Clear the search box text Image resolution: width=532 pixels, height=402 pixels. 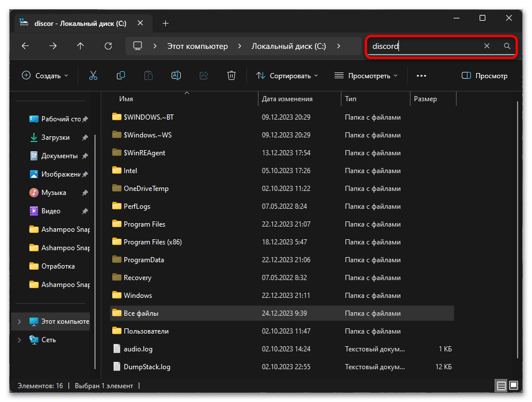[x=487, y=46]
